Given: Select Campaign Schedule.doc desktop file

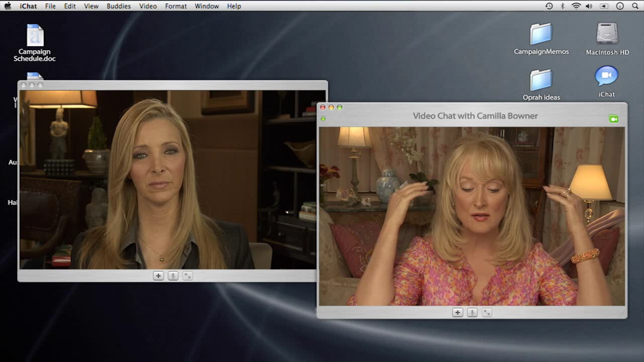Looking at the screenshot, I should (35, 43).
